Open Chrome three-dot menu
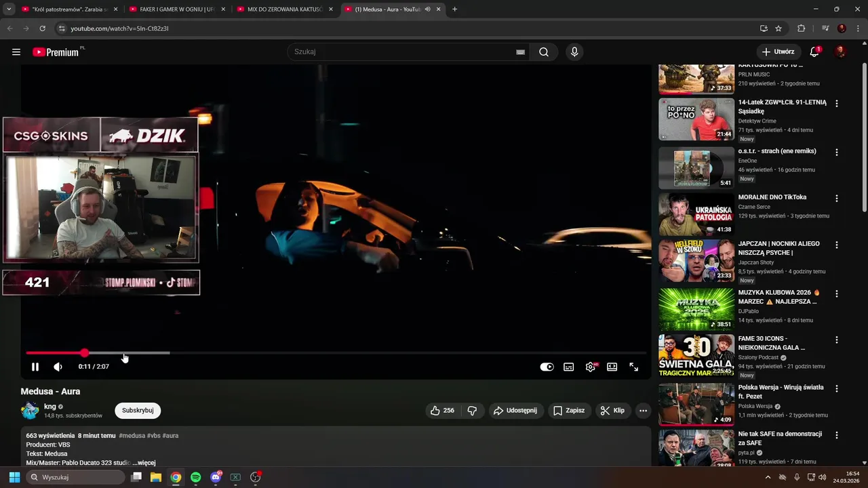 pos(858,28)
